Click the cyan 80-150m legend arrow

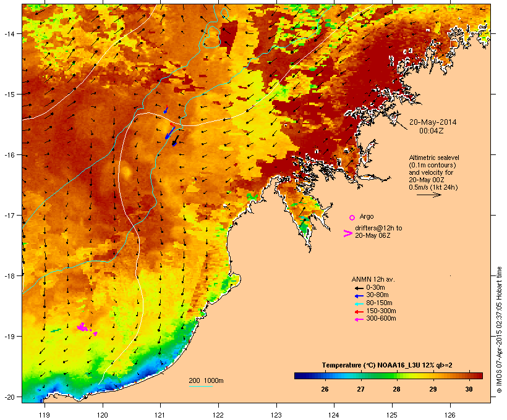click(x=359, y=304)
